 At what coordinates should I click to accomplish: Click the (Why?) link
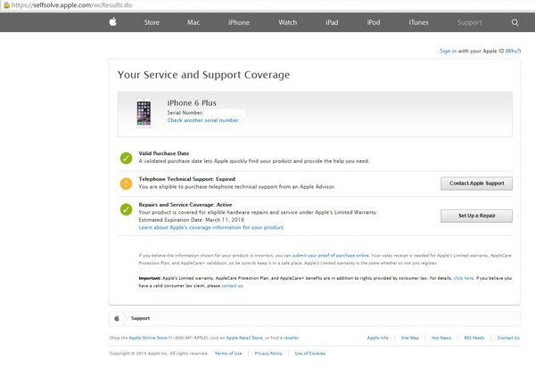pyautogui.click(x=513, y=51)
